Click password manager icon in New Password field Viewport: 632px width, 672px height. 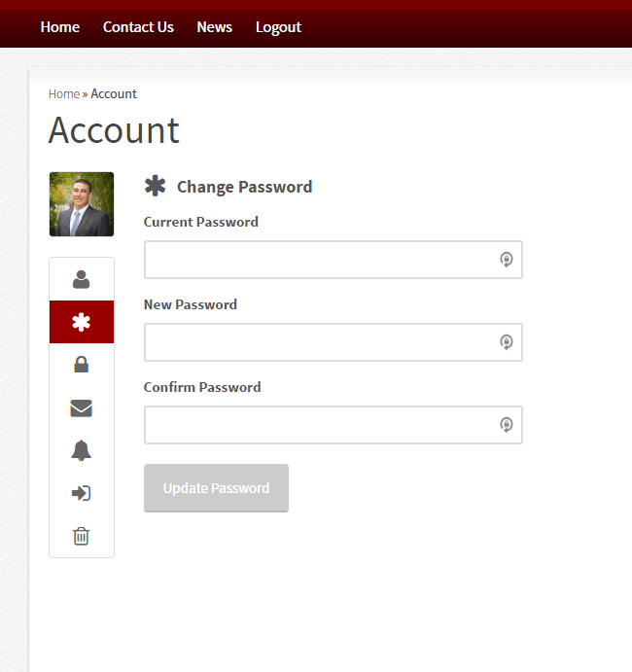506,342
